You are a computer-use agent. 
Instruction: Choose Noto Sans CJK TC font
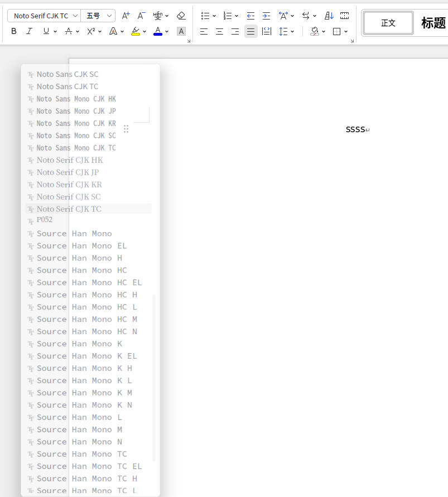89,86
